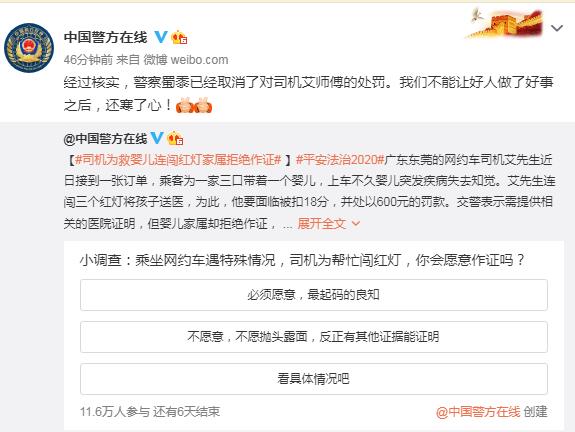The height and width of the screenshot is (432, 575).
Task: Expand full text with 展开全文
Action: (322, 223)
